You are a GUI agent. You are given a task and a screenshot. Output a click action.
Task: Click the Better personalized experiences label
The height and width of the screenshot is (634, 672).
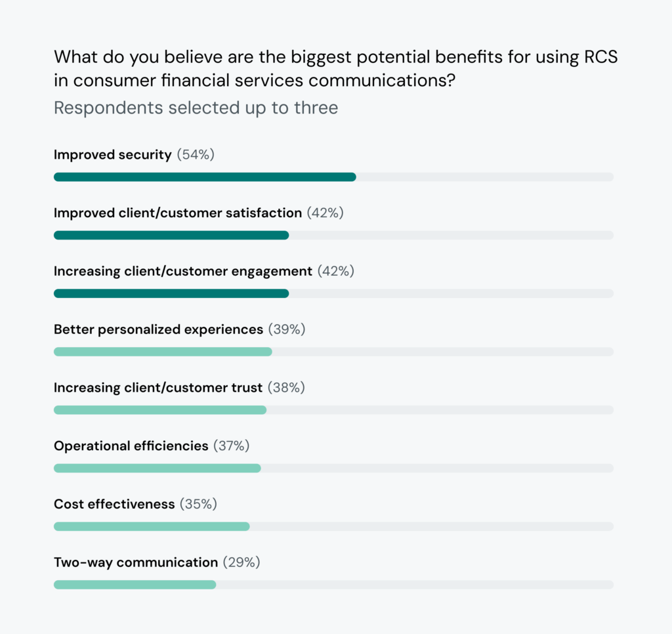pyautogui.click(x=159, y=329)
